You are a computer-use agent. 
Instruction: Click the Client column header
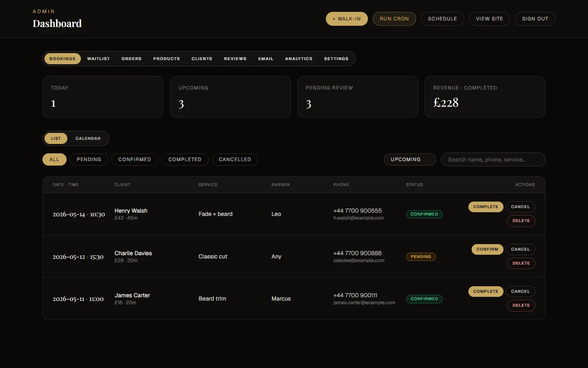122,185
